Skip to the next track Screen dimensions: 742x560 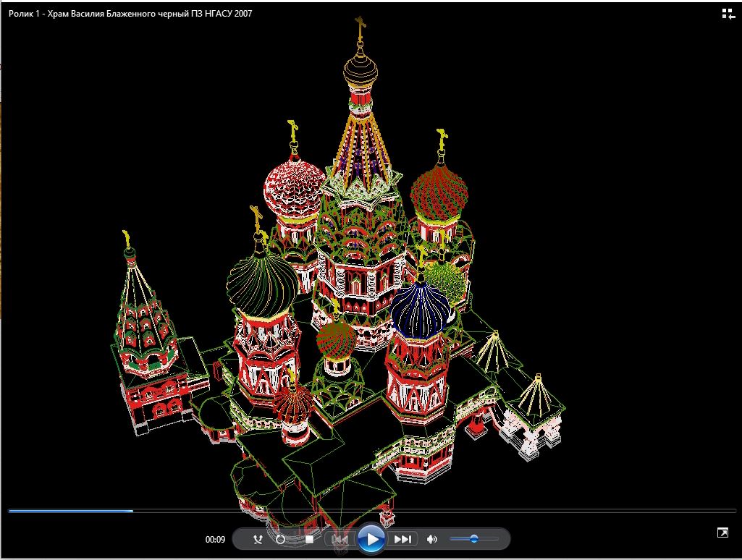[x=402, y=539]
